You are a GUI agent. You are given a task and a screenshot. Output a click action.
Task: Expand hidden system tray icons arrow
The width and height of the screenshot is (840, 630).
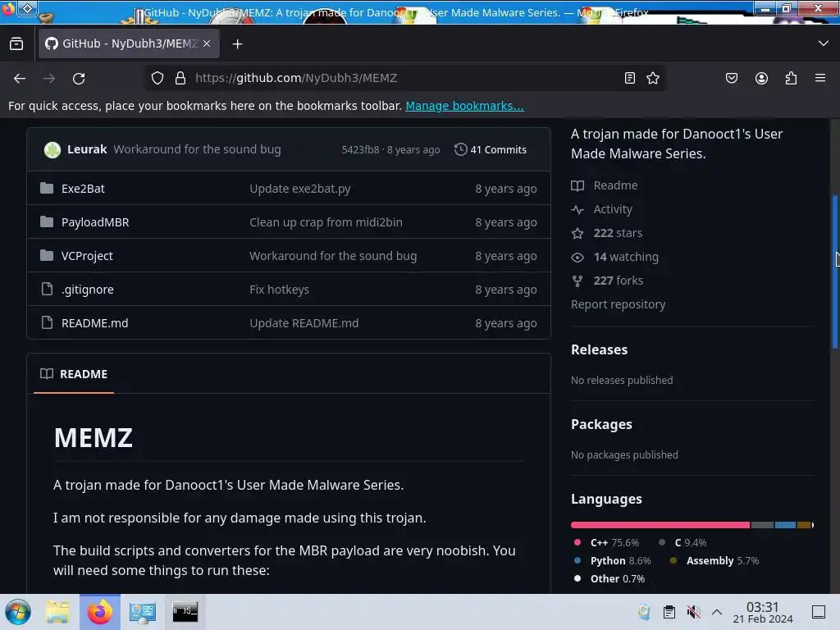click(717, 612)
